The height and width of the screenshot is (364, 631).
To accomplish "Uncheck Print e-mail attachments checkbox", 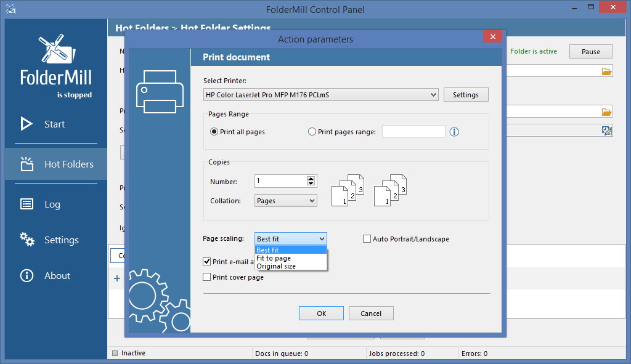I will tap(207, 261).
